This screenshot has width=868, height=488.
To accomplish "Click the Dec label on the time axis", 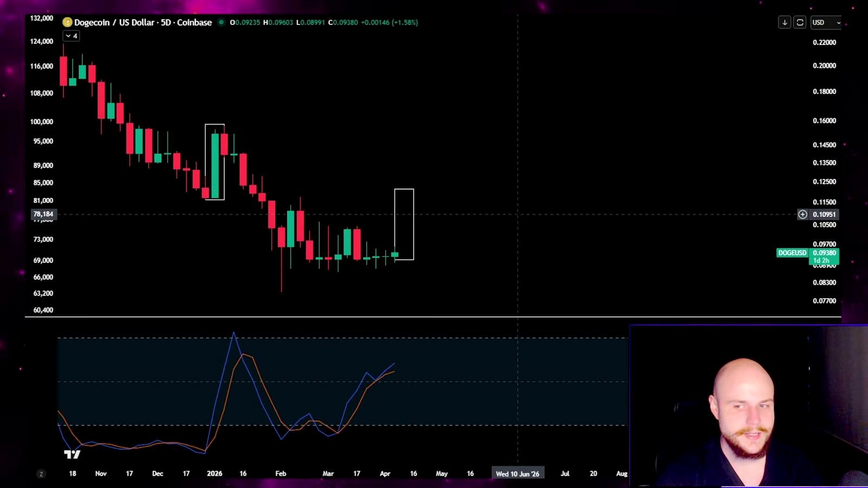I will coord(157,473).
